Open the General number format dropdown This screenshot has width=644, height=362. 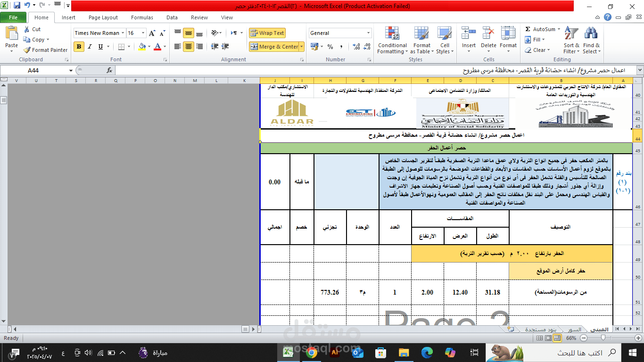[369, 33]
